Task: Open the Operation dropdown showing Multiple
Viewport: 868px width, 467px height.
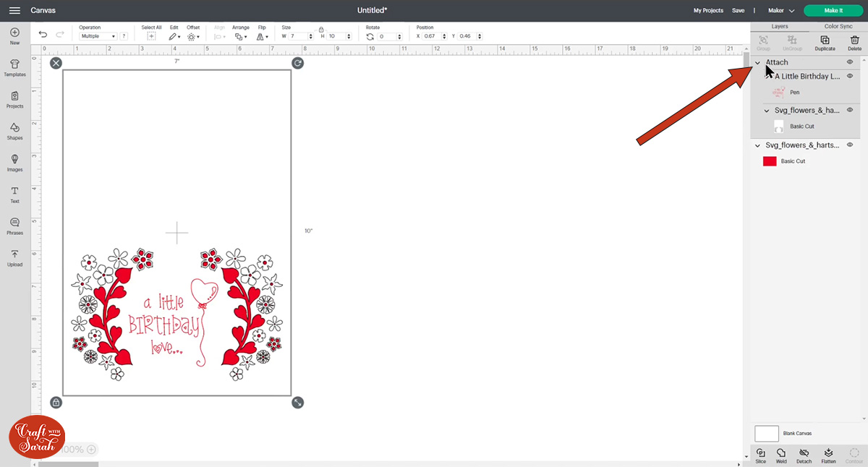Action: 98,36
